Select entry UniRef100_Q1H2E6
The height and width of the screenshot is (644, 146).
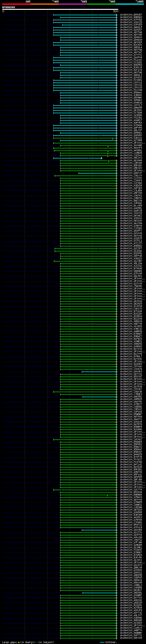point(131,364)
